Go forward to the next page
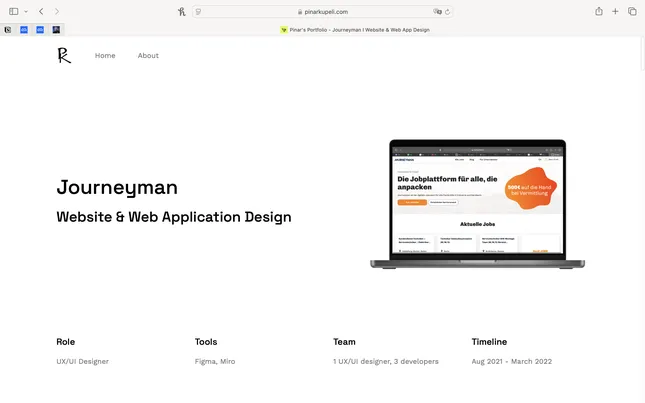 click(x=57, y=12)
